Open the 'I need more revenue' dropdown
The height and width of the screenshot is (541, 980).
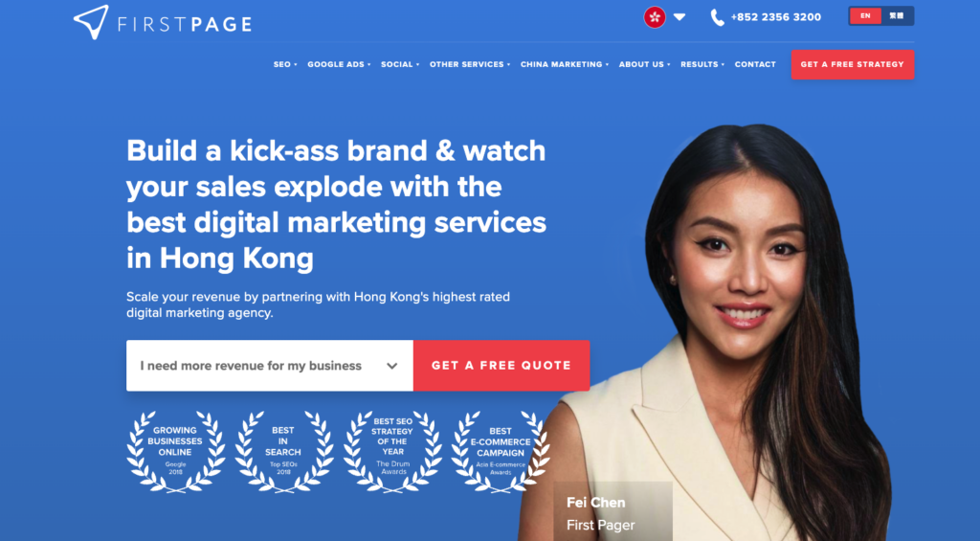click(269, 366)
